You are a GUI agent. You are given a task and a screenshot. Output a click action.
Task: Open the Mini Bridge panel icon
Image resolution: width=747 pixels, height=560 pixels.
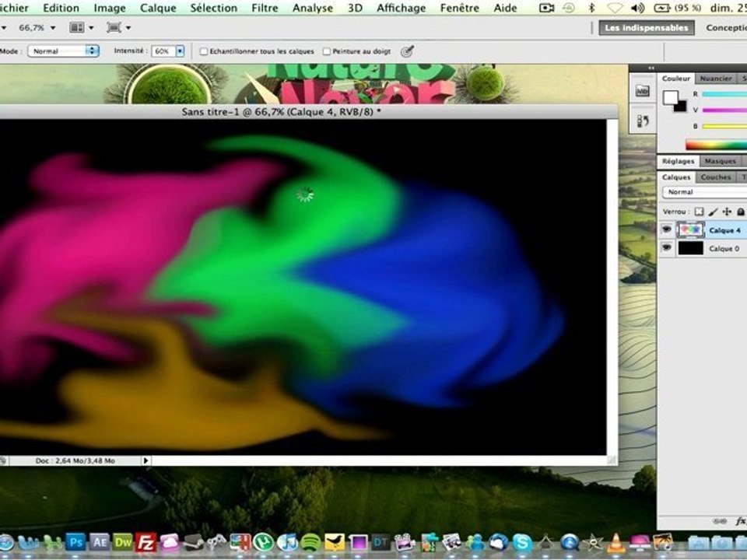[x=642, y=90]
